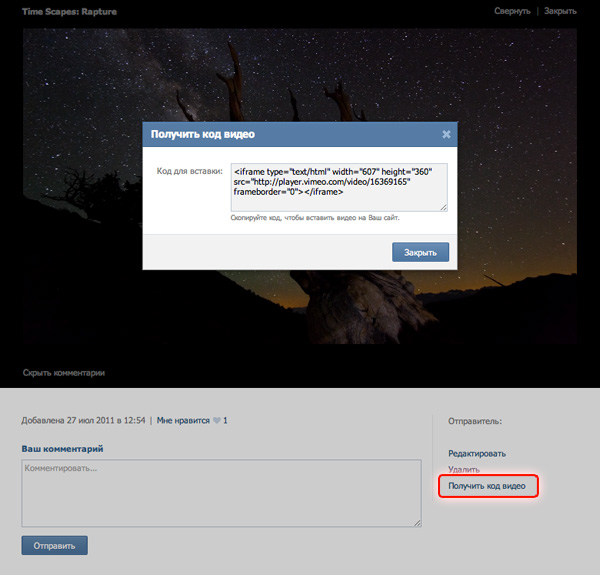This screenshot has width=600, height=575.
Task: Grab the resize handle of the comment box
Action: point(417,523)
